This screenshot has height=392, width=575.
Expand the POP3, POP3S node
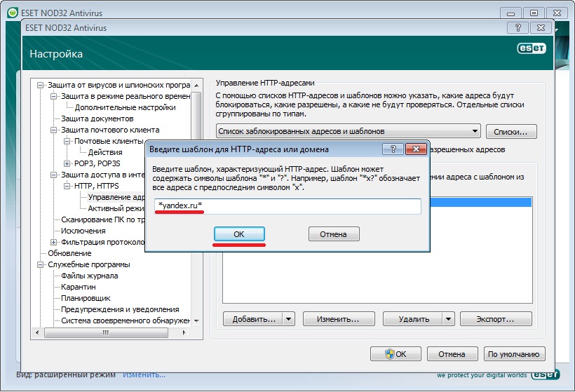click(x=67, y=163)
